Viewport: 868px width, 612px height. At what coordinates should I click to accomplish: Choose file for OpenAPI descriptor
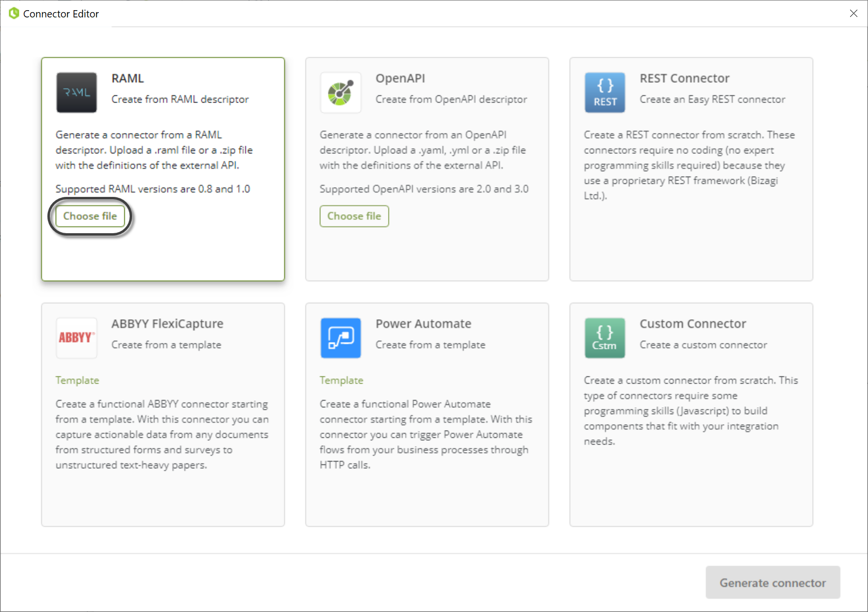[354, 216]
